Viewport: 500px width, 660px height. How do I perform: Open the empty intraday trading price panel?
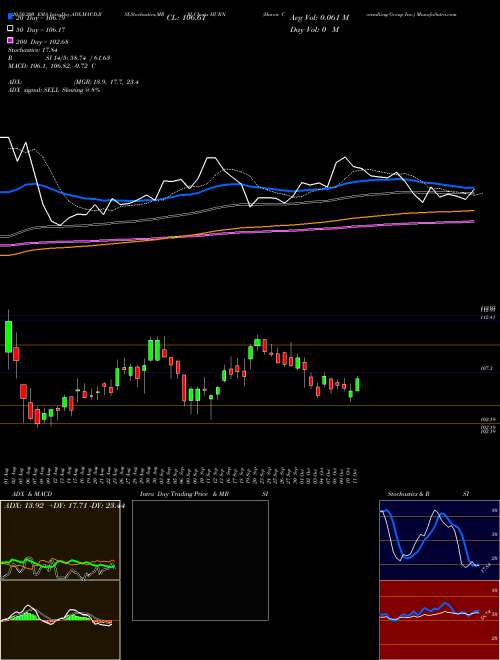(x=200, y=560)
